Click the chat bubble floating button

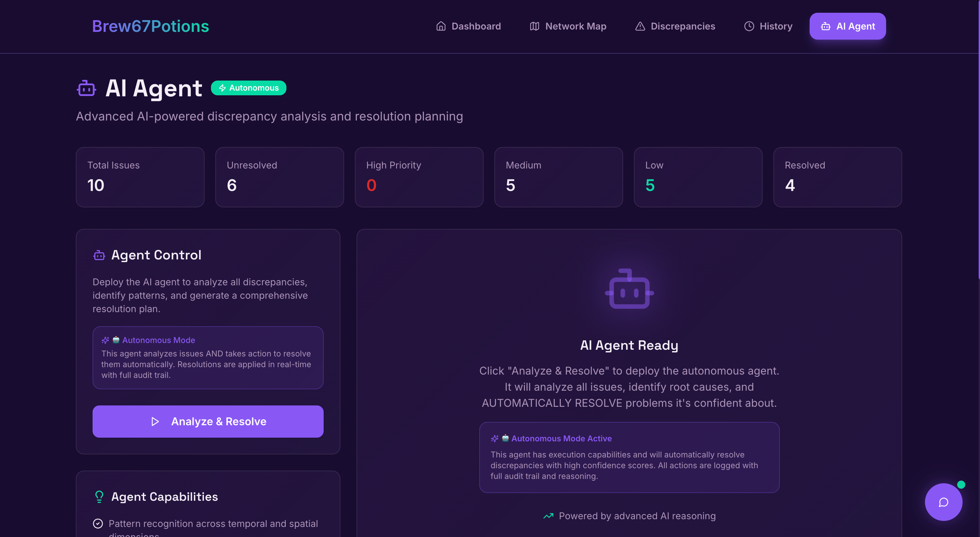pyautogui.click(x=943, y=502)
